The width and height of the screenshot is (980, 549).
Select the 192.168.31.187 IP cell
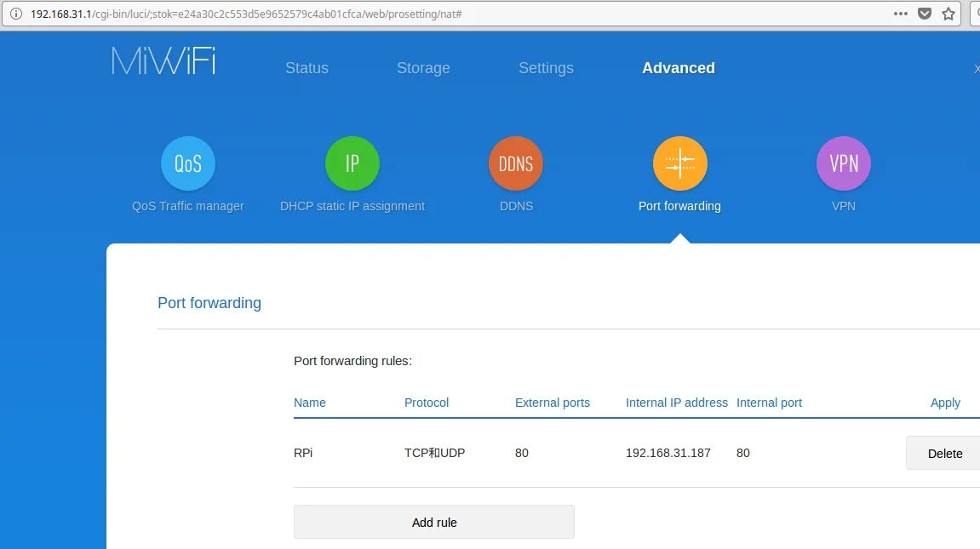coord(668,453)
